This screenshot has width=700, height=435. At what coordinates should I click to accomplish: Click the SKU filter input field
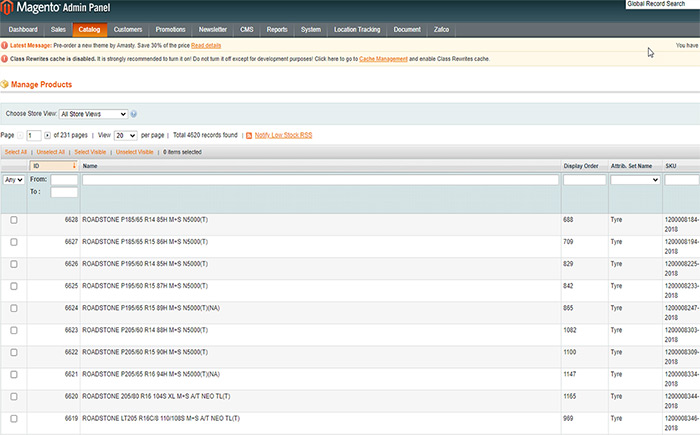click(682, 180)
